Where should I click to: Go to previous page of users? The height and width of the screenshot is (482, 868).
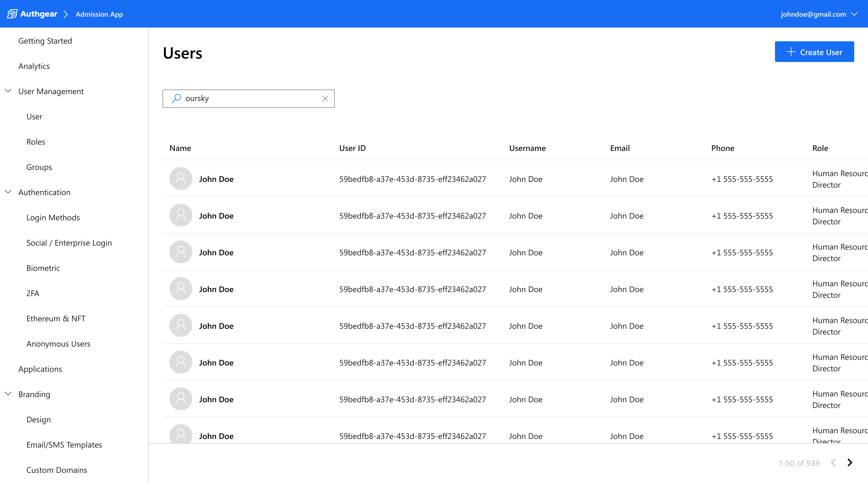(833, 462)
